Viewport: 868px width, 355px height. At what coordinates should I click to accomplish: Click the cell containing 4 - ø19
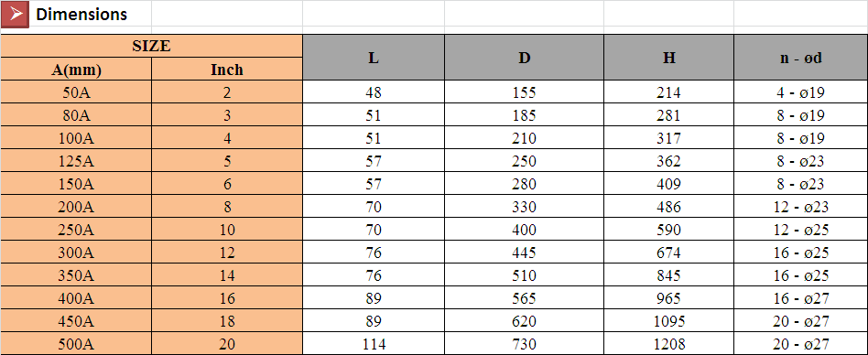click(800, 92)
